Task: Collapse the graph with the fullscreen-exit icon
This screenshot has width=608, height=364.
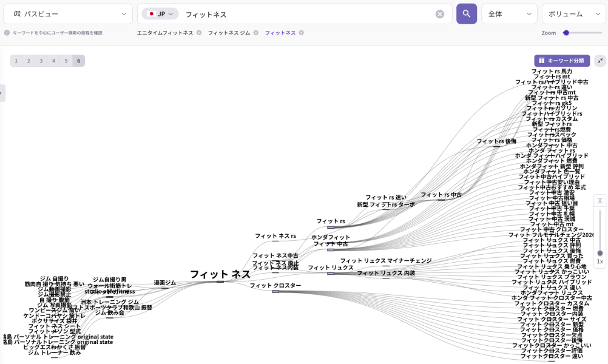Action: (600, 61)
